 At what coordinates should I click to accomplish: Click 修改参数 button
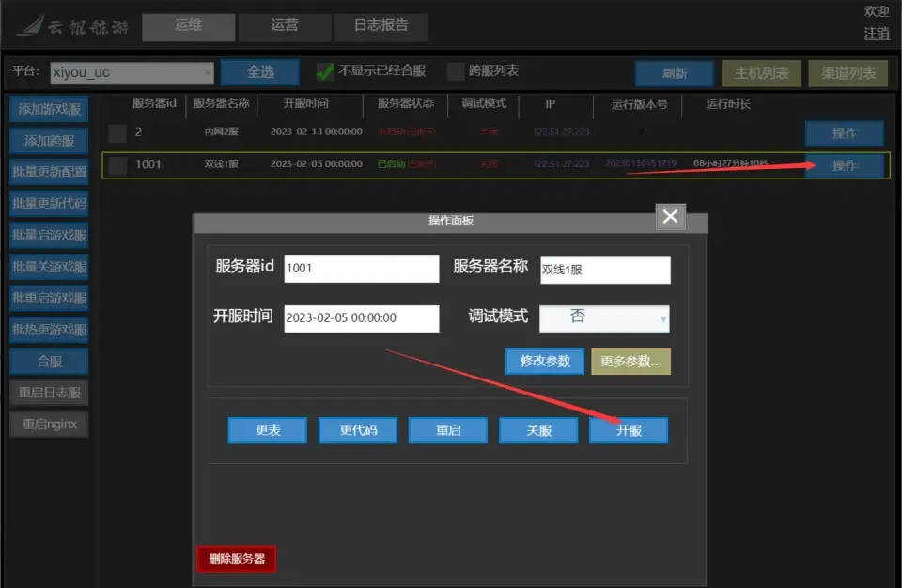(x=545, y=362)
